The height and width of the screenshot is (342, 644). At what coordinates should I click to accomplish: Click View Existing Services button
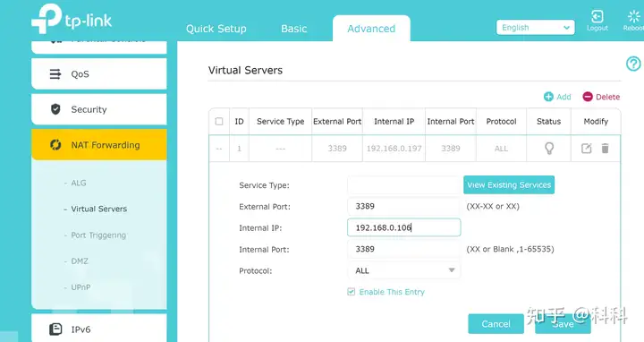pos(509,185)
